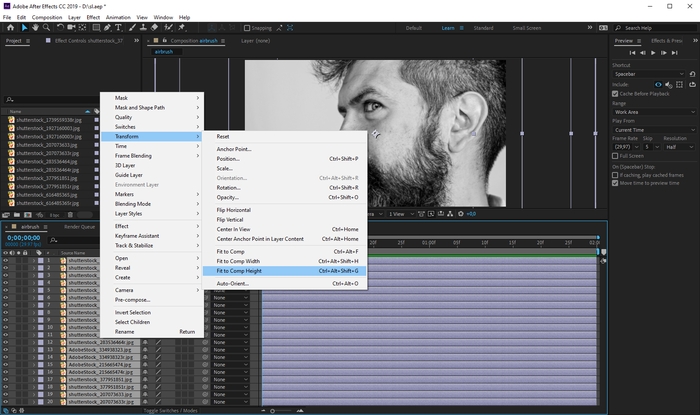Hide layer 20 using its eye icon

(x=5, y=402)
